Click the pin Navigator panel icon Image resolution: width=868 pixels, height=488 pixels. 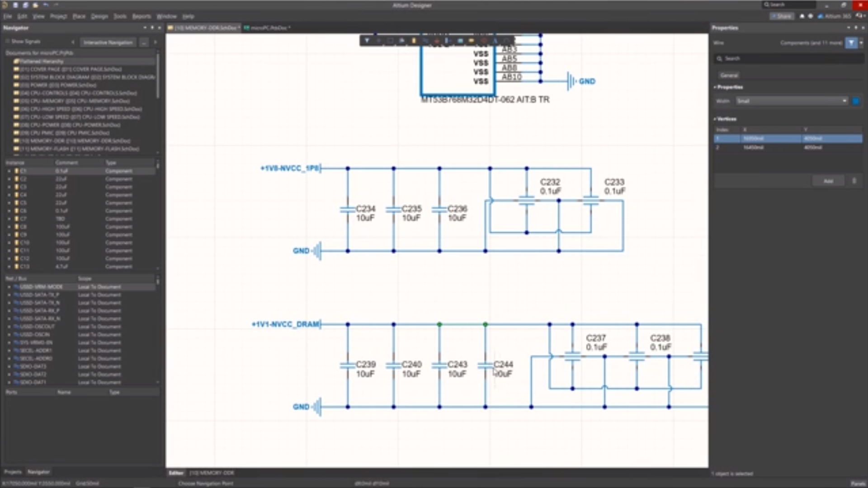pyautogui.click(x=152, y=28)
